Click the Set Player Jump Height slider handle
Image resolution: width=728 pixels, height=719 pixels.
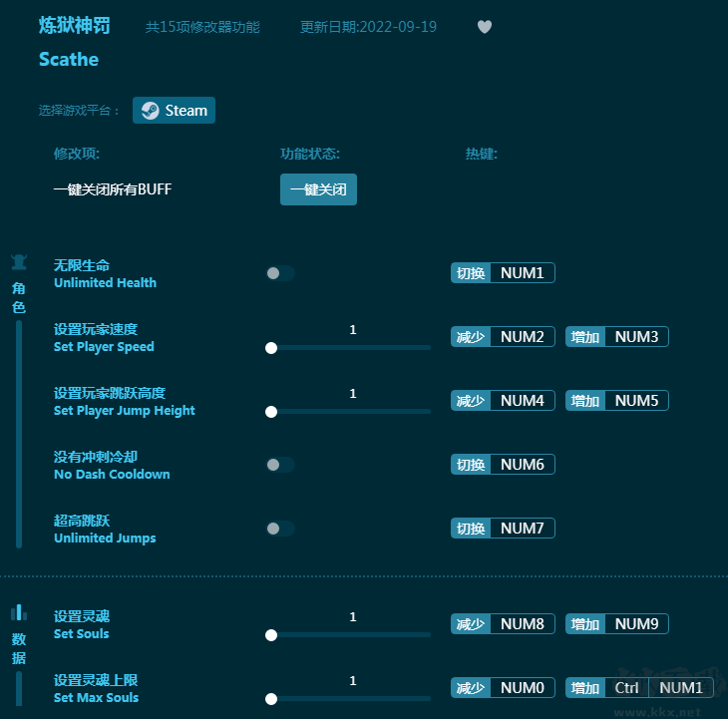click(271, 412)
